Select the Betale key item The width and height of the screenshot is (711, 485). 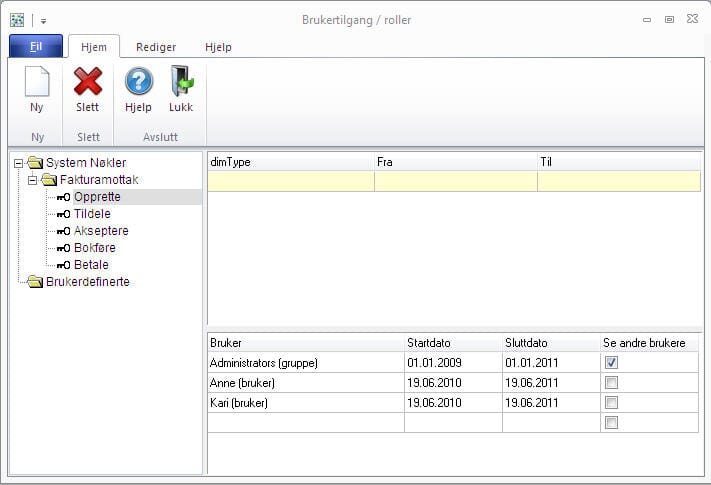click(91, 265)
